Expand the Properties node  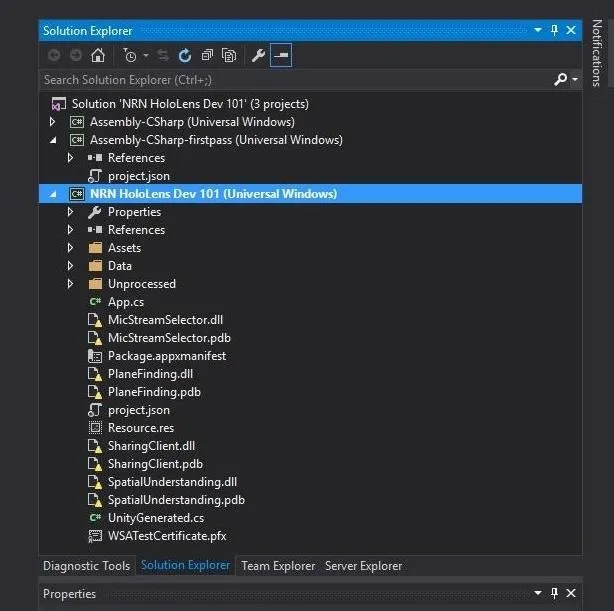click(70, 212)
